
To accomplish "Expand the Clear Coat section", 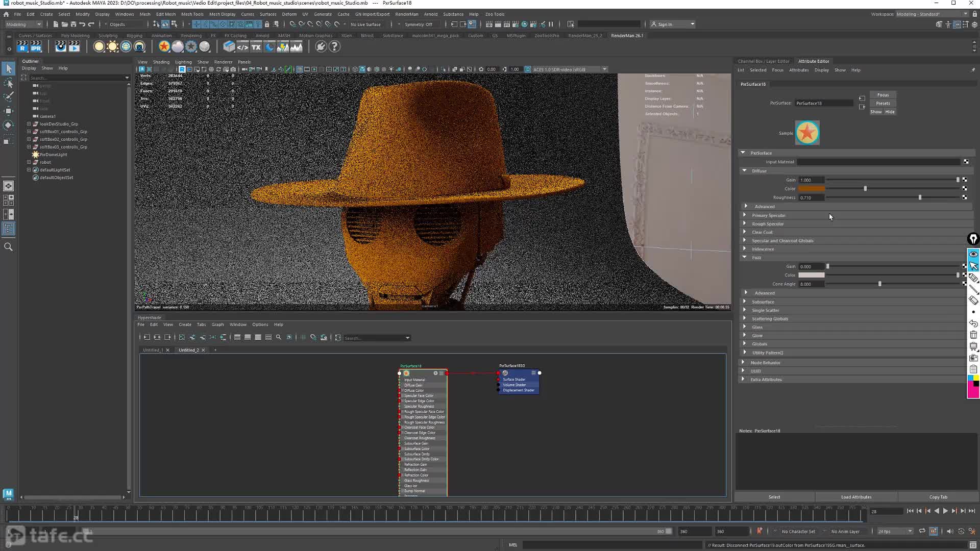I will tap(745, 232).
